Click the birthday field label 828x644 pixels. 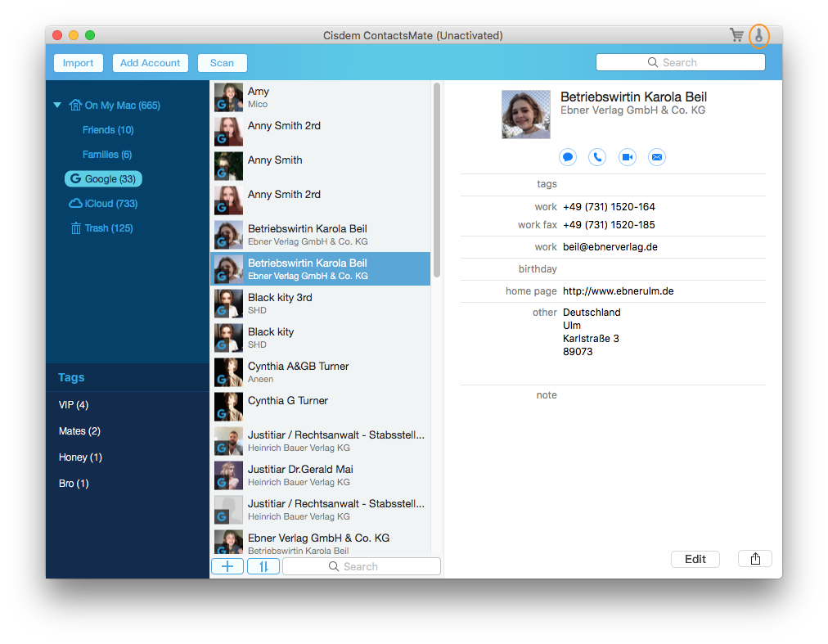pos(538,269)
